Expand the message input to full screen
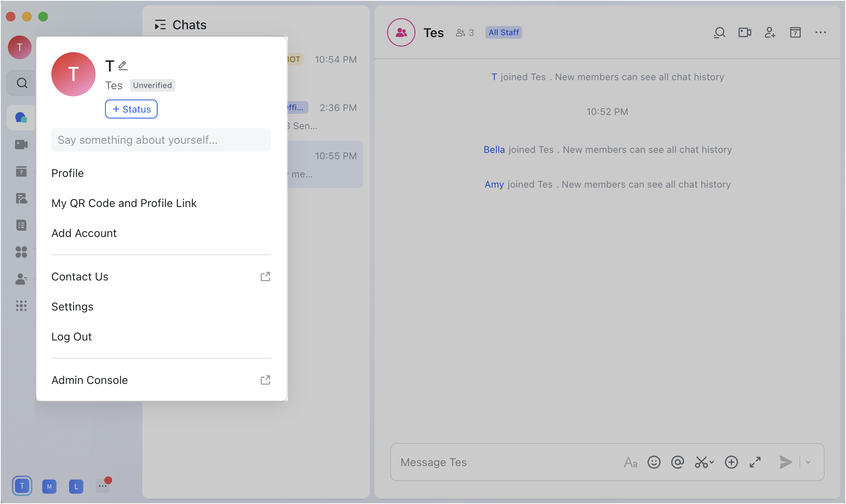 tap(756, 462)
